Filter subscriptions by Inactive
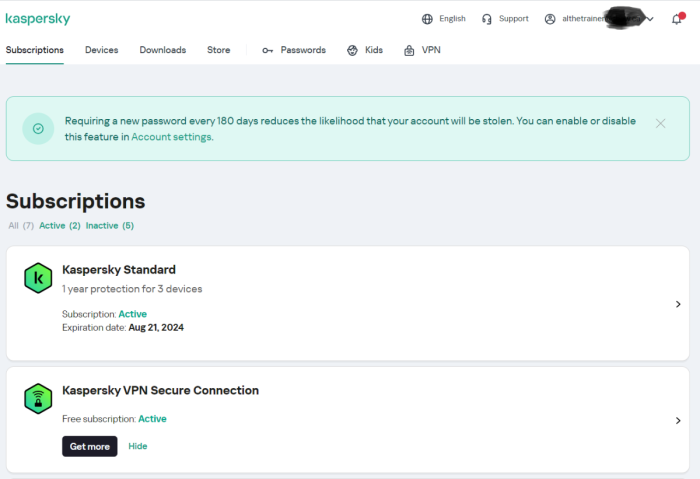Image resolution: width=700 pixels, height=479 pixels. (x=109, y=226)
